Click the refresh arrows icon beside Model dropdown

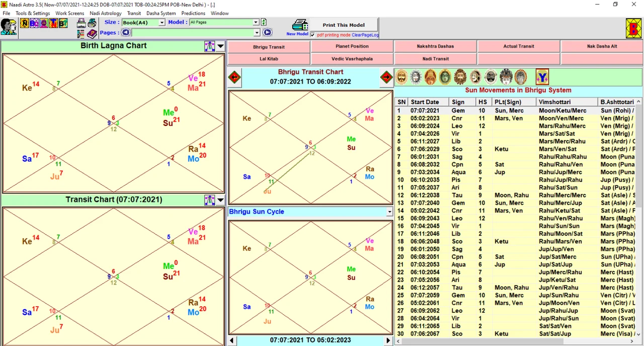(264, 22)
